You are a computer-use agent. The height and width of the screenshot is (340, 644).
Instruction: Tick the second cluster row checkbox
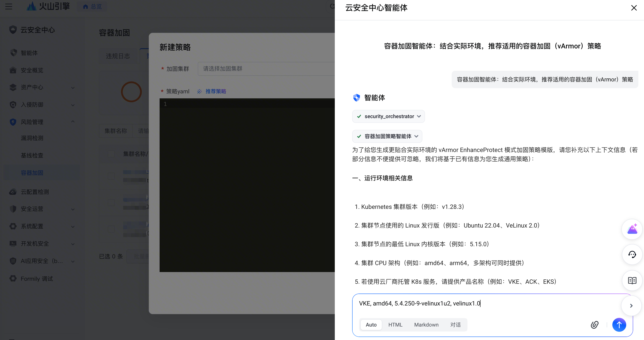111,203
